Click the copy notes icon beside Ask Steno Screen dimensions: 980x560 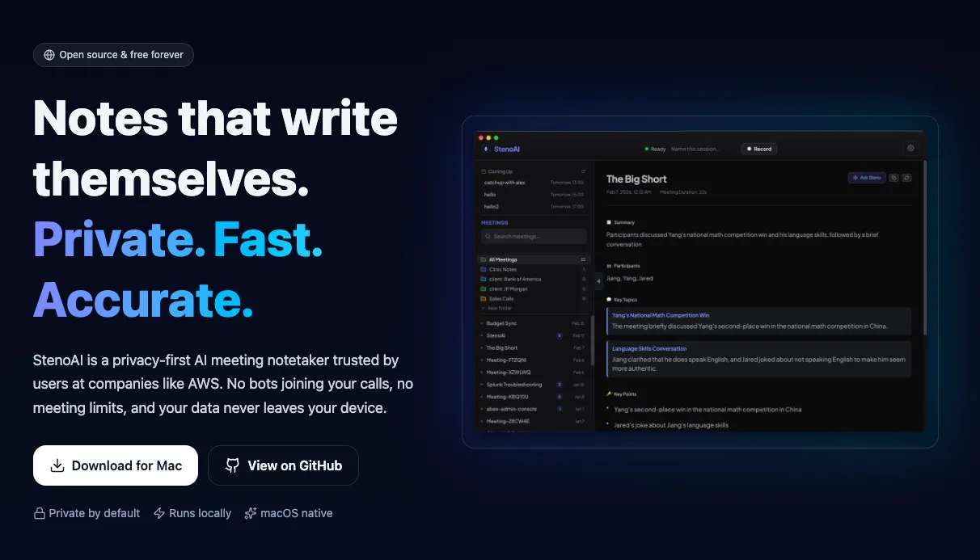[x=893, y=178]
